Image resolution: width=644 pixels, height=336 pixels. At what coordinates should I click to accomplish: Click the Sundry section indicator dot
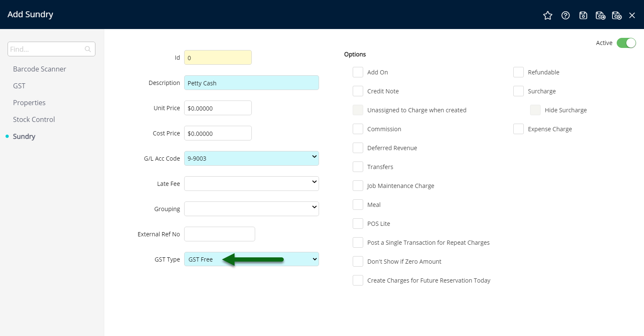[7, 136]
